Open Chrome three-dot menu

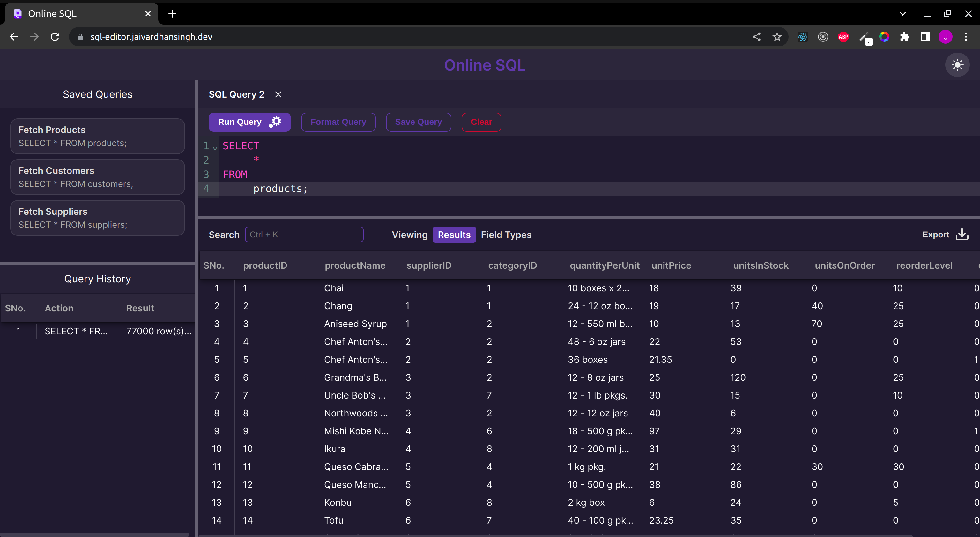click(966, 37)
